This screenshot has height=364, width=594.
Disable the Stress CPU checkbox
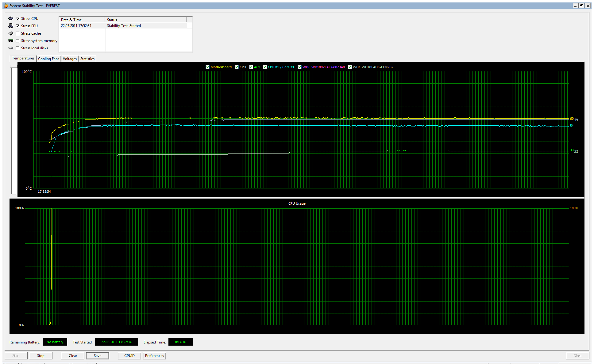point(17,19)
